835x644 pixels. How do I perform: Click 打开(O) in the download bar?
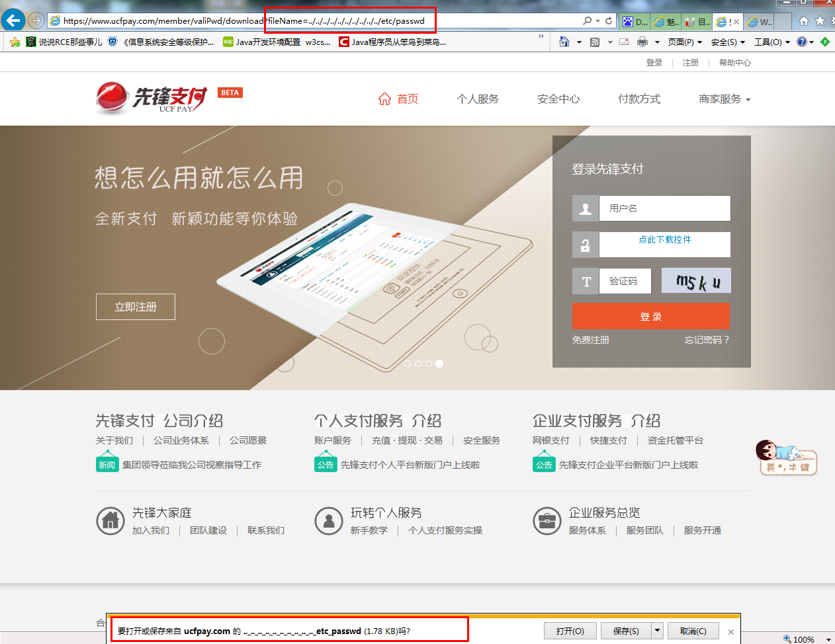pyautogui.click(x=570, y=631)
